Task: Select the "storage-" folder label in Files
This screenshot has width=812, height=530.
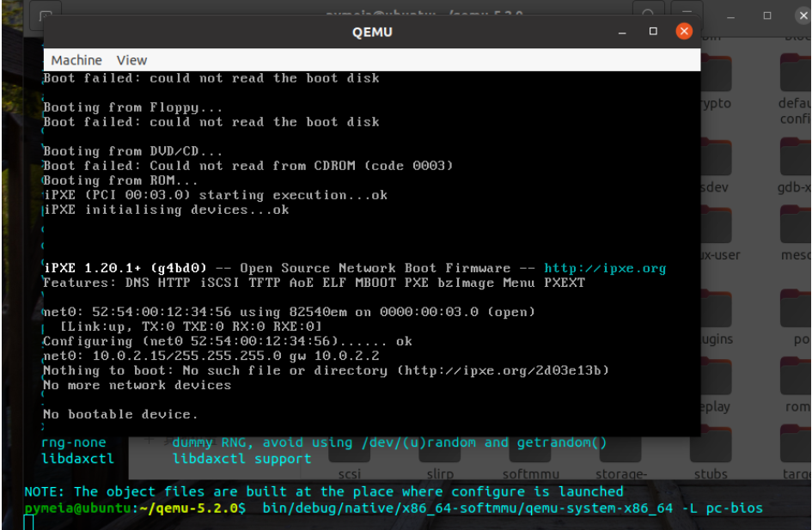Action: (621, 474)
